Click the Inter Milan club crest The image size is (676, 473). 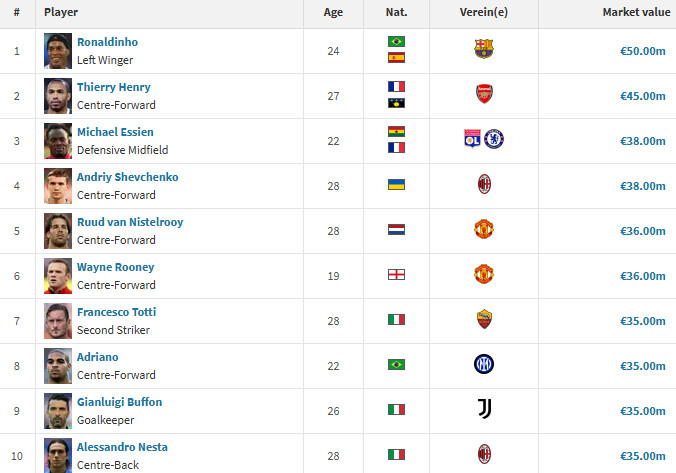tap(484, 364)
